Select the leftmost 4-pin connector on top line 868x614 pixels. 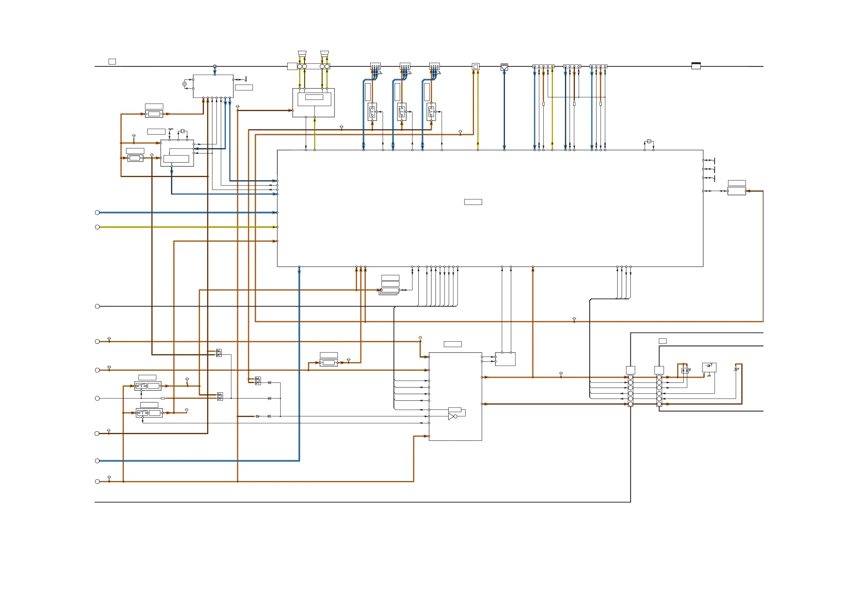pos(375,67)
